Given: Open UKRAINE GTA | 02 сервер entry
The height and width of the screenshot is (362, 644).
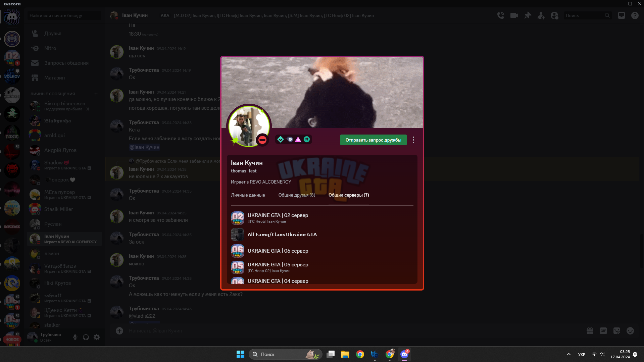Looking at the screenshot, I should (322, 218).
